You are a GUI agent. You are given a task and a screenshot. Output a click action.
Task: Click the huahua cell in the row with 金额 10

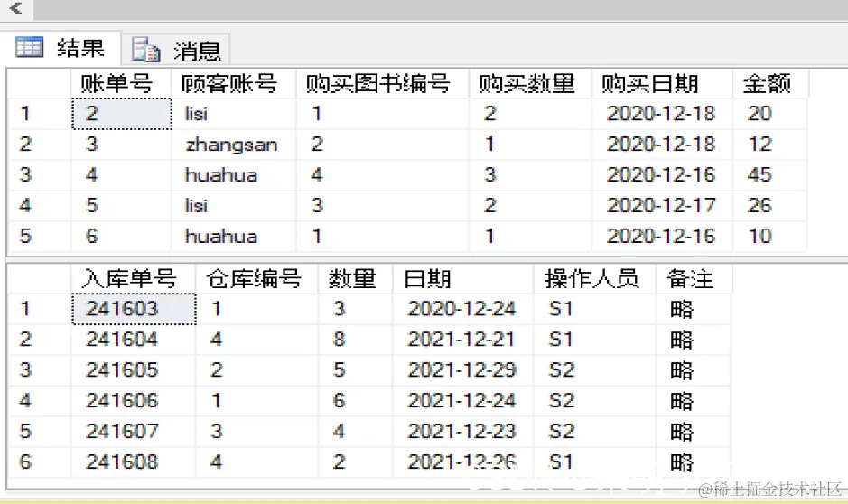pyautogui.click(x=234, y=237)
